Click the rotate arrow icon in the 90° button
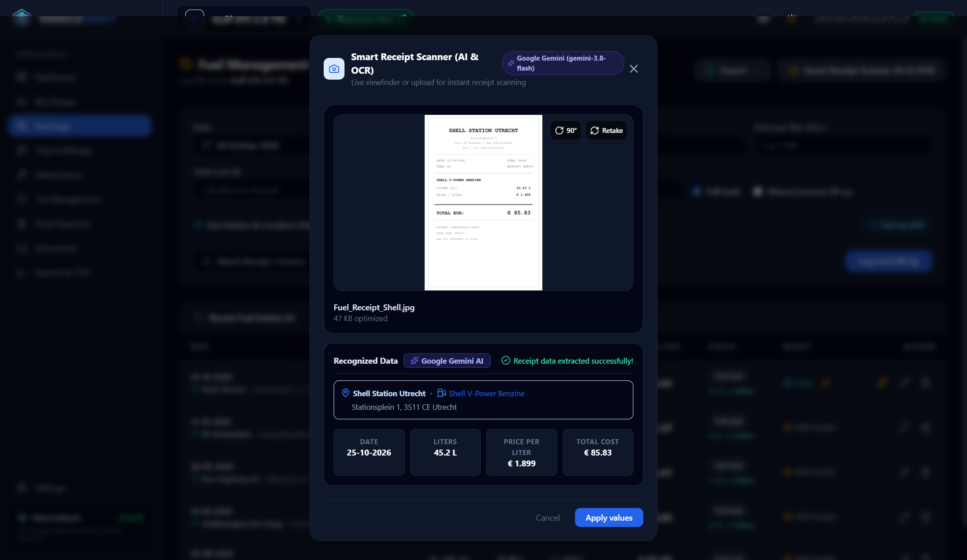The height and width of the screenshot is (560, 967). point(559,130)
